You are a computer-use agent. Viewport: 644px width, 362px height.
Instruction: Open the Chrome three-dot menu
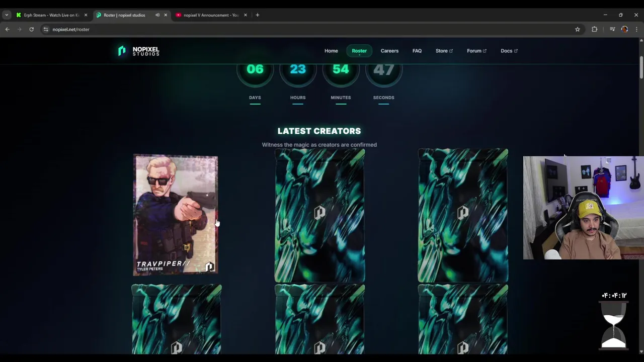pyautogui.click(x=636, y=29)
